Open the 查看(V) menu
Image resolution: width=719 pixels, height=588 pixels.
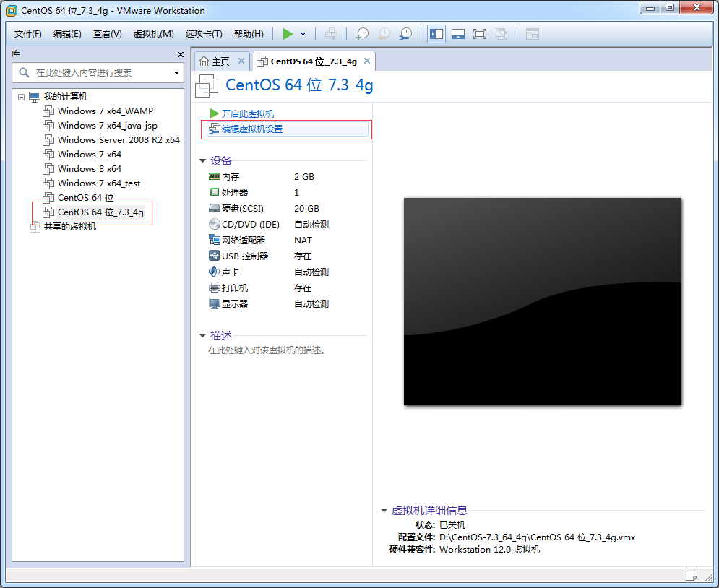[x=107, y=34]
